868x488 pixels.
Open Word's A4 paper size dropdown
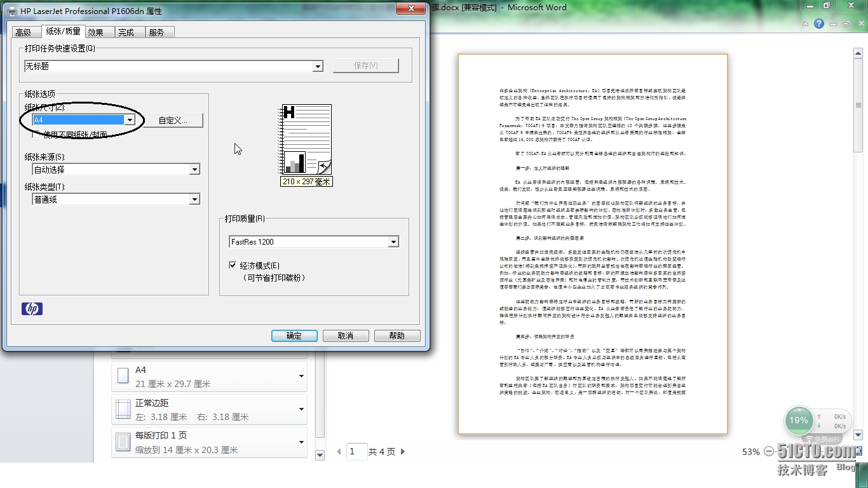pos(210,377)
